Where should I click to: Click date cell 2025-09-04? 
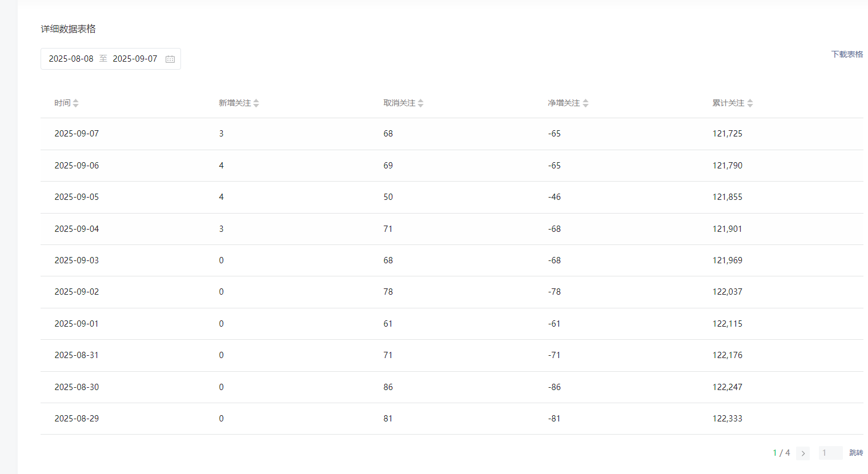point(77,229)
